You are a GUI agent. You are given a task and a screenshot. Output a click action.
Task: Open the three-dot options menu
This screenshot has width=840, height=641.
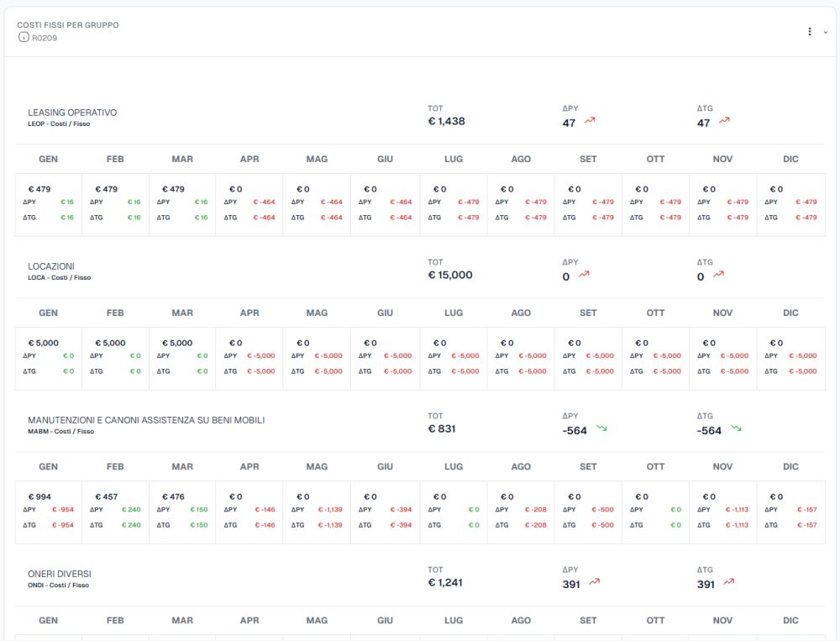(x=810, y=32)
